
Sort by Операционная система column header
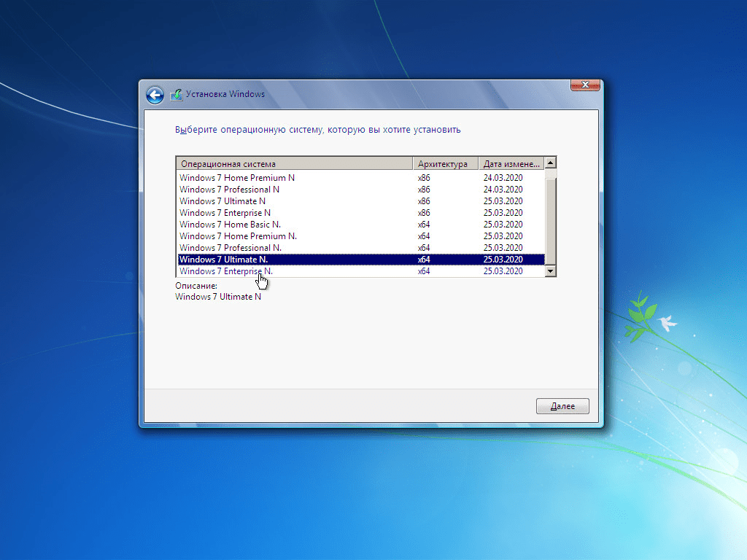pos(295,163)
